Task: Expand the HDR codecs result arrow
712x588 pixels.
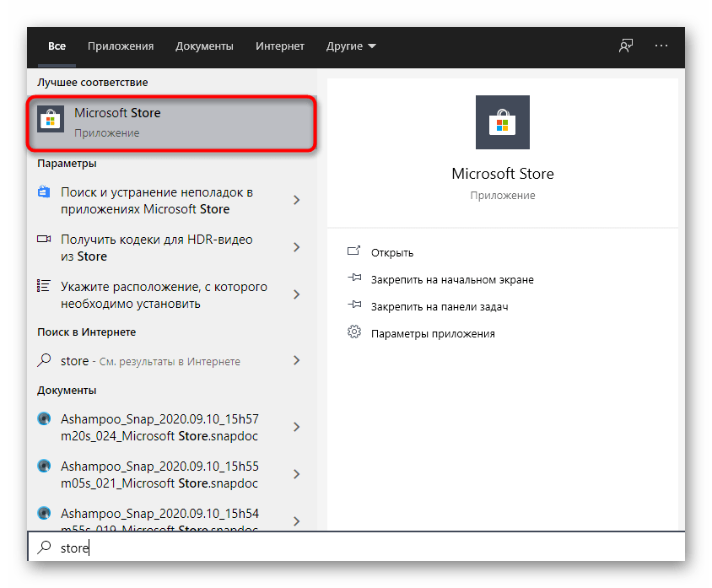Action: point(296,247)
